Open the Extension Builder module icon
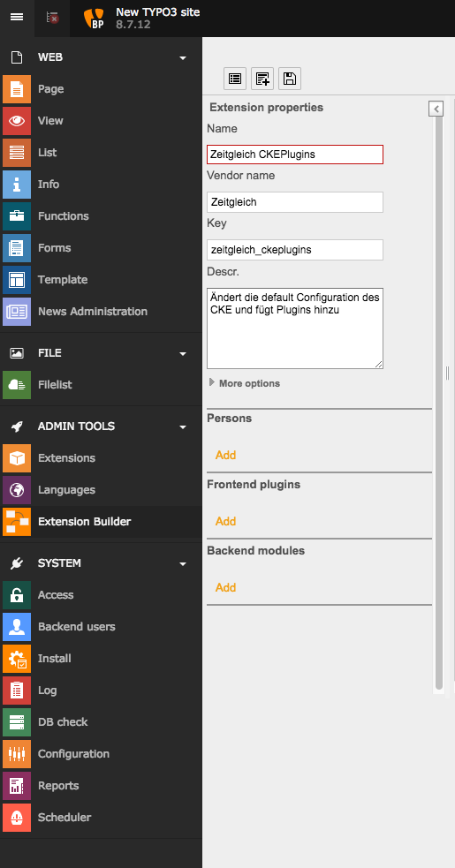The width and height of the screenshot is (455, 868). point(17,522)
